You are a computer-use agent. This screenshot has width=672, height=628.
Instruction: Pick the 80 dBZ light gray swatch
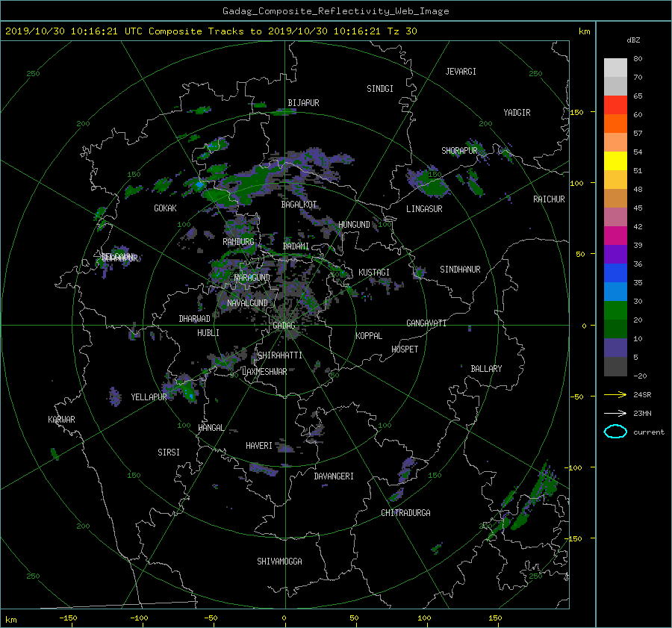coord(615,67)
